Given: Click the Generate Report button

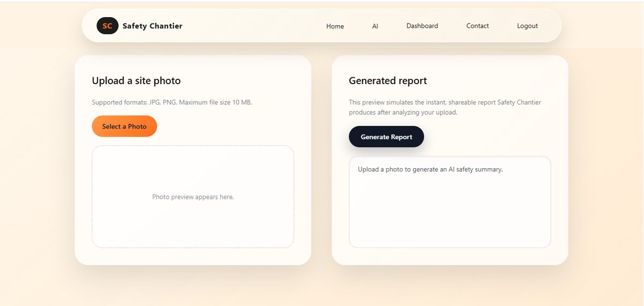Looking at the screenshot, I should [386, 137].
